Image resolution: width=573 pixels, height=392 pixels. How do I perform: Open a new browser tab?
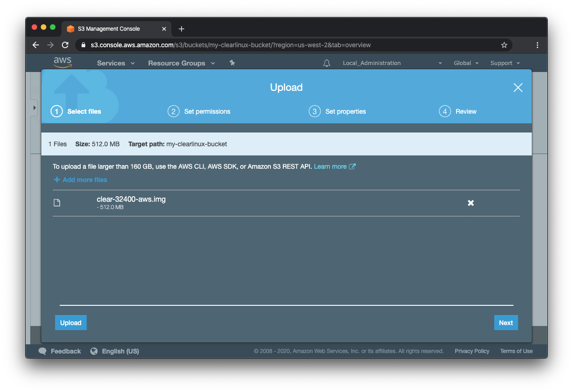182,29
